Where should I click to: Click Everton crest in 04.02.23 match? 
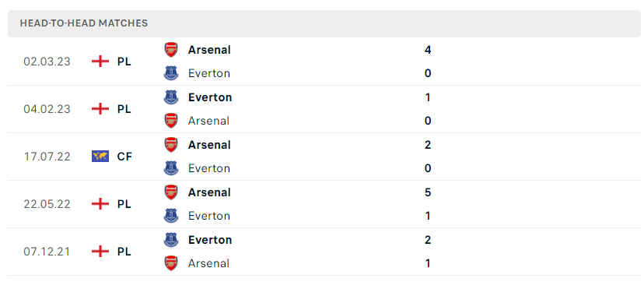(171, 97)
